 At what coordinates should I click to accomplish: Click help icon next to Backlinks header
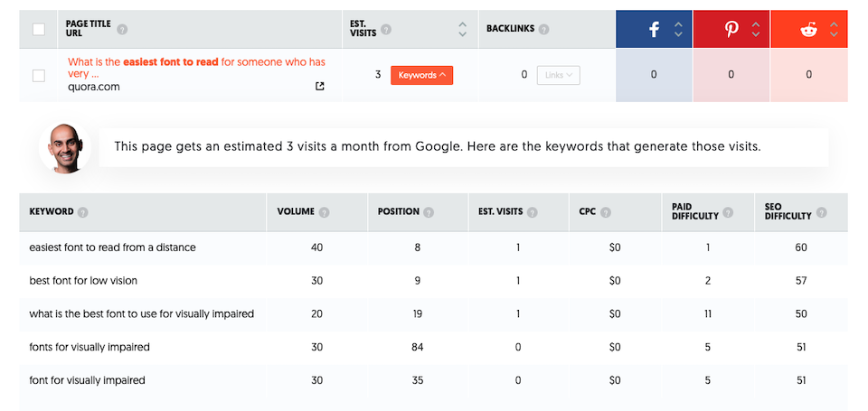point(543,29)
